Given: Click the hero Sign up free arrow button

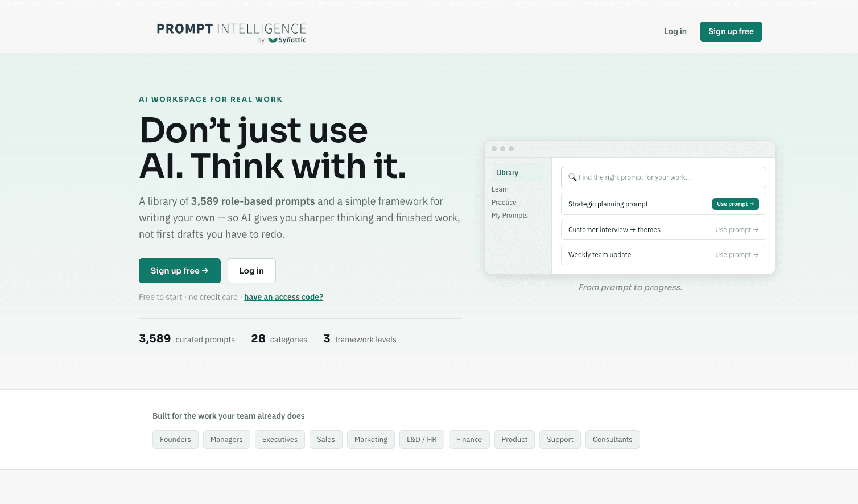Looking at the screenshot, I should (x=180, y=271).
